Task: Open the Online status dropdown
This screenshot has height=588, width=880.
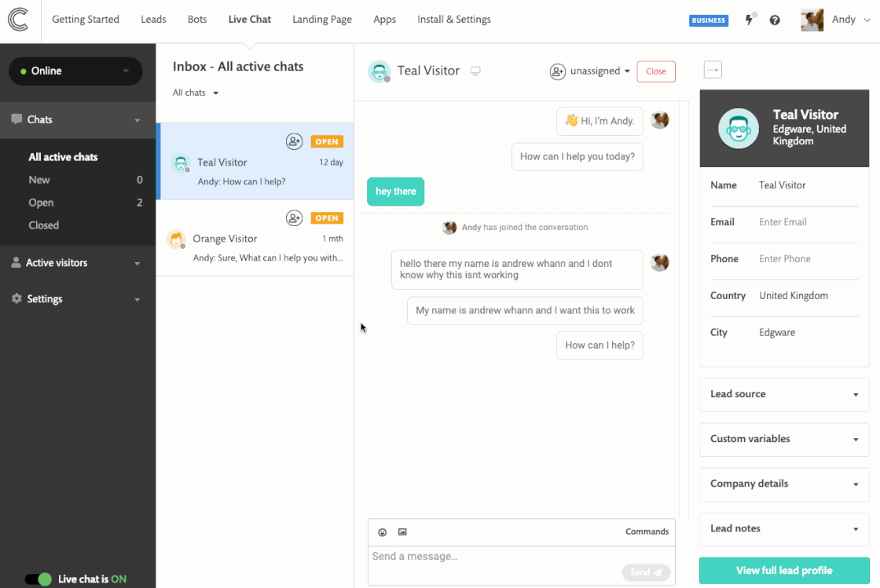Action: click(75, 71)
